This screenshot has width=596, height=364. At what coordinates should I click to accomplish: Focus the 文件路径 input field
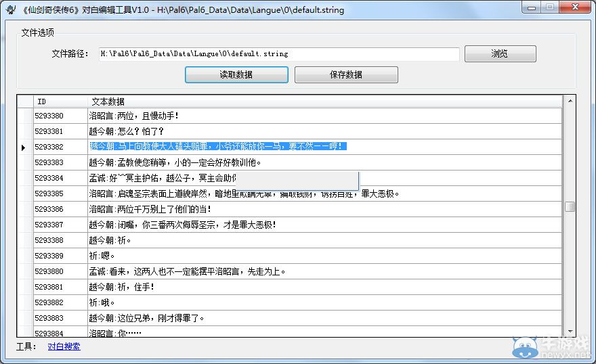coord(278,54)
